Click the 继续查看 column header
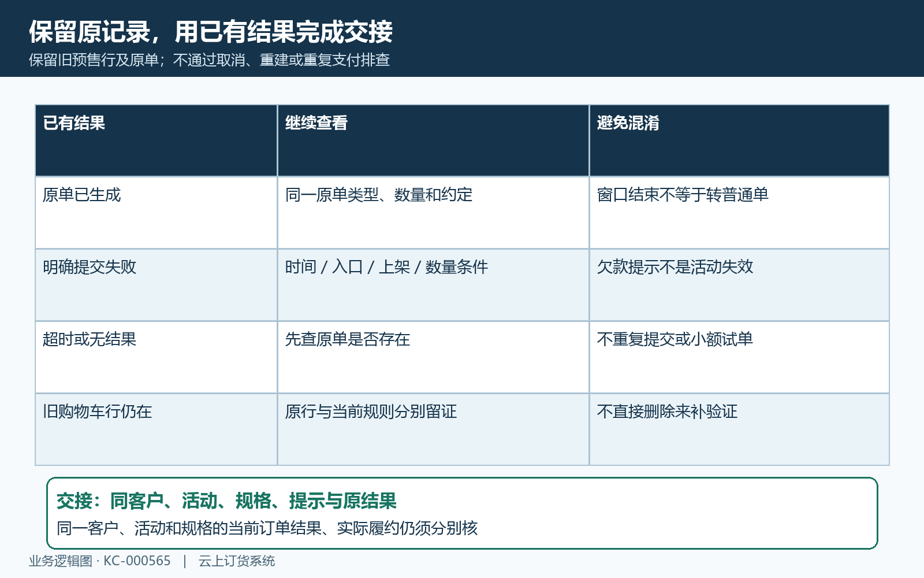 point(433,140)
